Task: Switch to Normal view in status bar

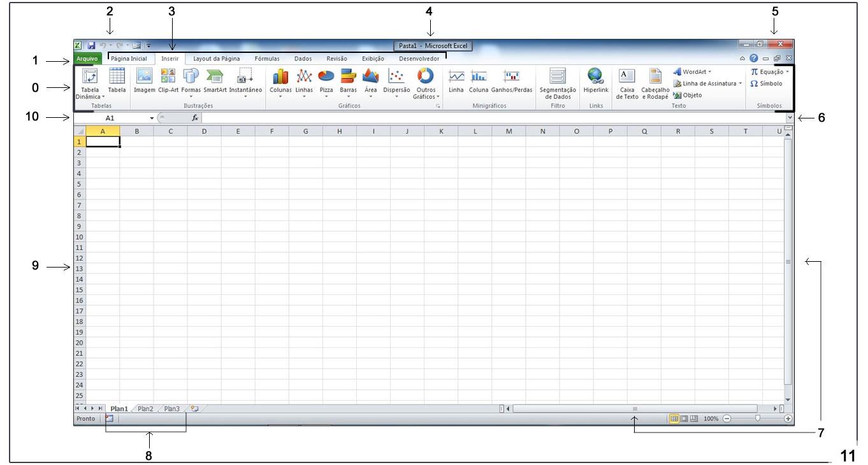Action: [674, 418]
